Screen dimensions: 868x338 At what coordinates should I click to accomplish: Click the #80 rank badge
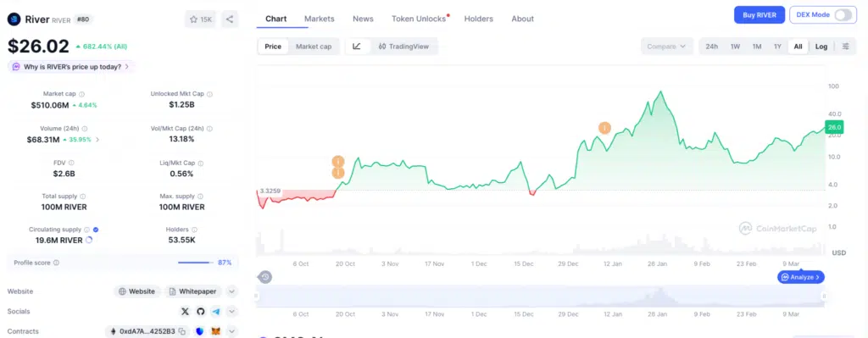click(83, 19)
